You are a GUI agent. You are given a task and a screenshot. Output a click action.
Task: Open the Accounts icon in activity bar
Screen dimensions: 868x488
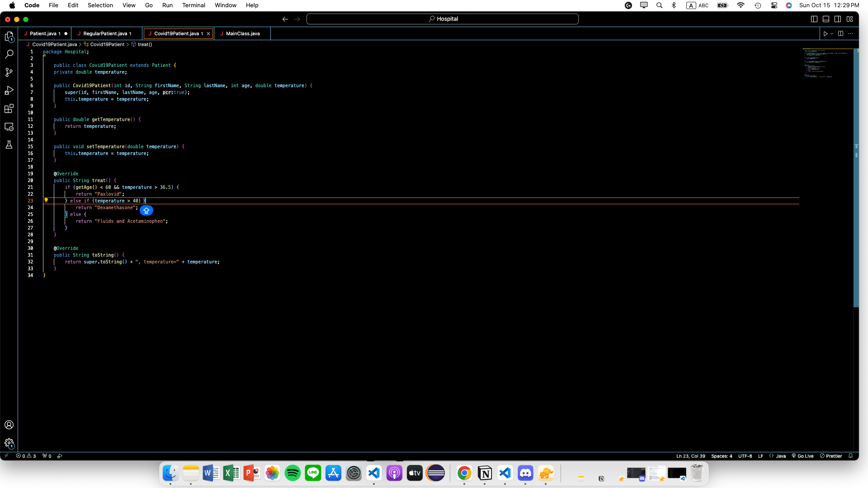point(9,425)
